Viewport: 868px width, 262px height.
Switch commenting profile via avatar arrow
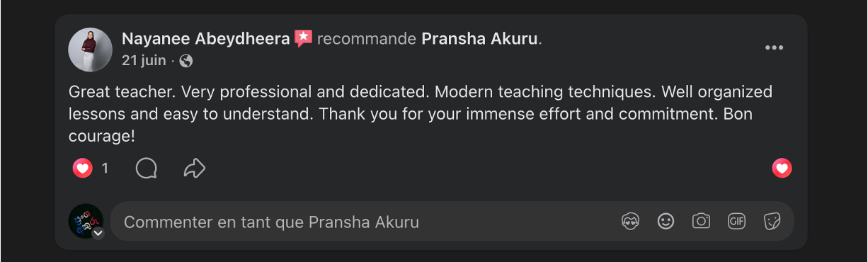(x=98, y=233)
